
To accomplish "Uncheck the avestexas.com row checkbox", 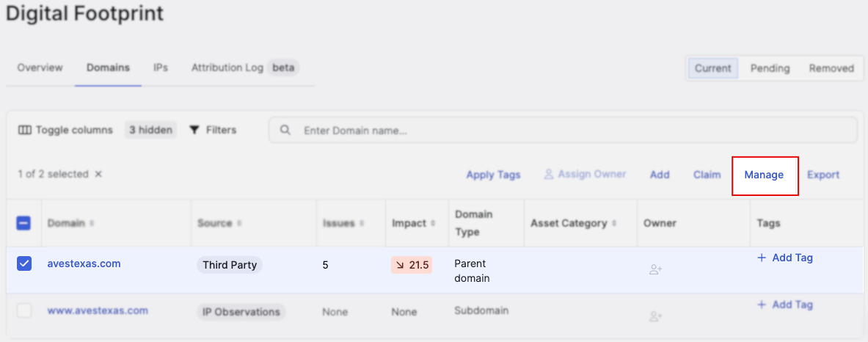I will (x=23, y=264).
